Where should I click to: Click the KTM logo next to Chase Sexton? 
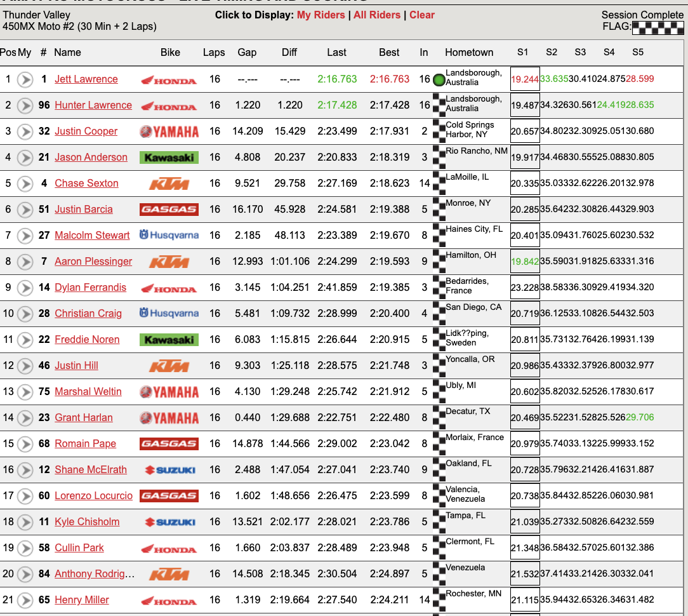pos(169,183)
